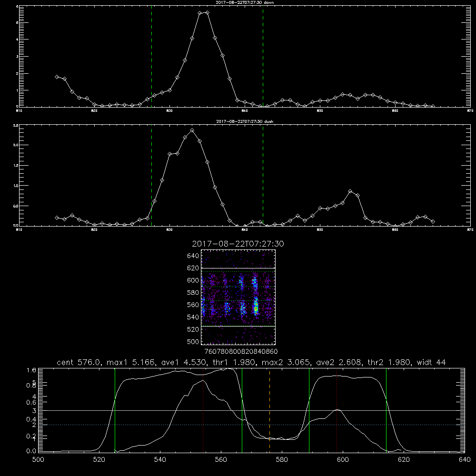Select the 'thr2 1.980' value in stats line
Screen dimensions: 476x476
389,362
